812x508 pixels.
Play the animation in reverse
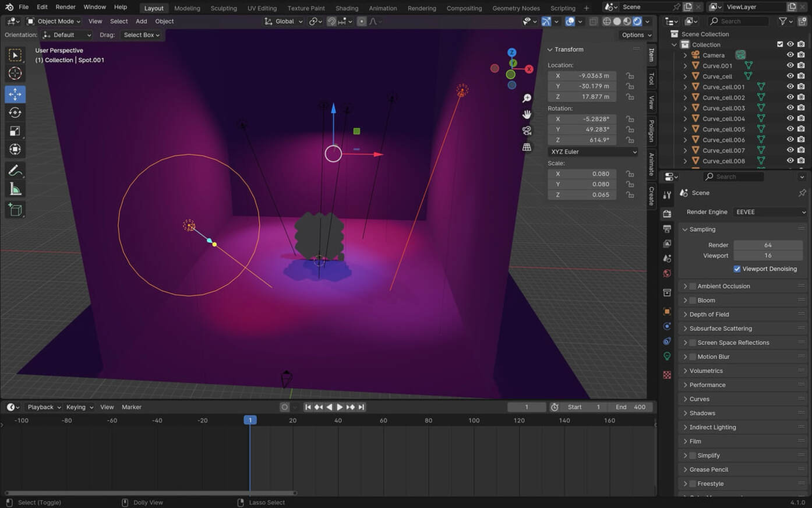point(329,407)
